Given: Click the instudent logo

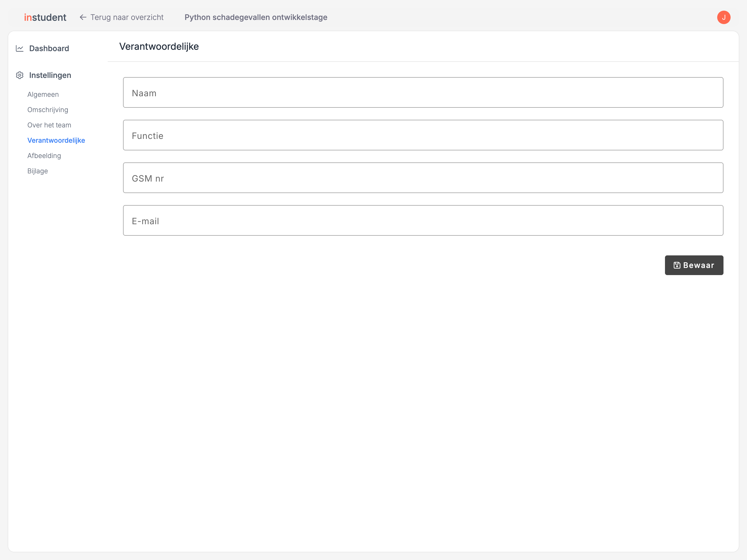Looking at the screenshot, I should [x=45, y=17].
